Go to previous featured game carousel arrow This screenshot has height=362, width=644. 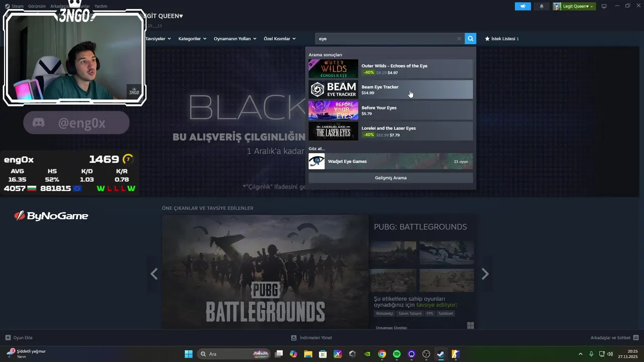click(x=154, y=274)
